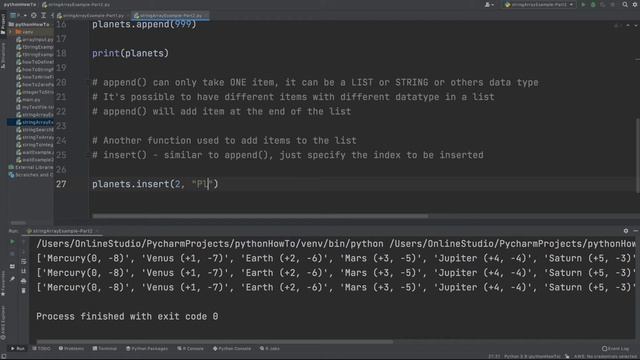Open the Terminal tool window
The width and height of the screenshot is (640, 360).
pos(105,349)
